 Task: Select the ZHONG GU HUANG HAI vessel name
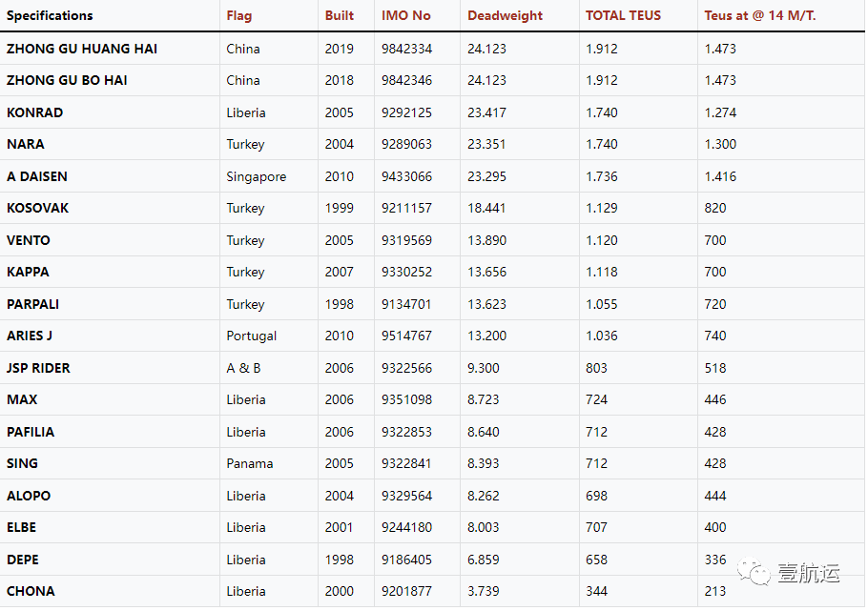tap(82, 49)
